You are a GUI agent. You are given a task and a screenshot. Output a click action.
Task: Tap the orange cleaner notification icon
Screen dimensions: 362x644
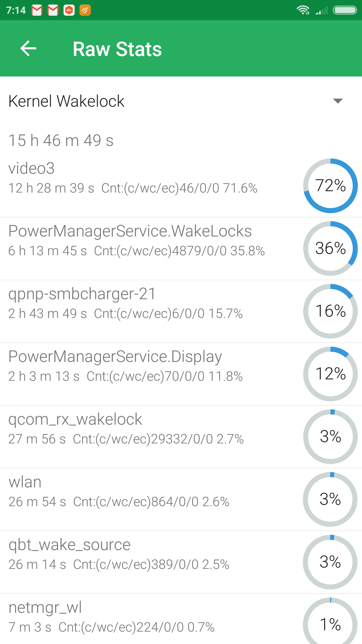pos(85,10)
